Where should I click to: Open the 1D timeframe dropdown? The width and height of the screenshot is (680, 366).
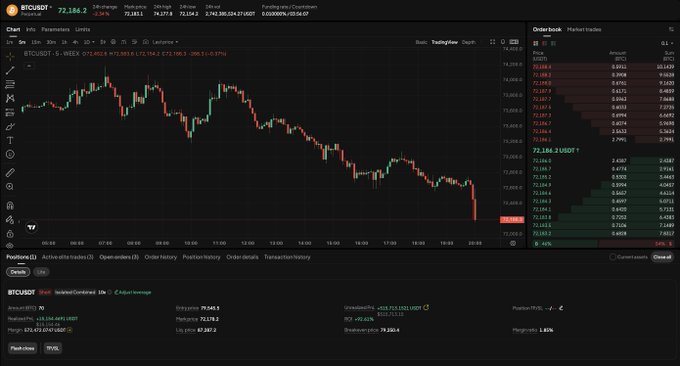tap(89, 42)
